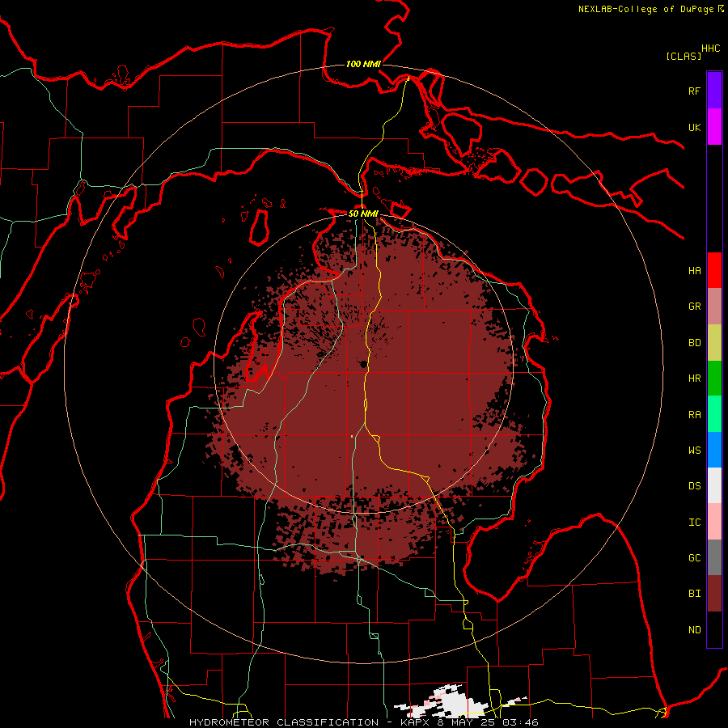Click the 'BD' legend label

point(695,343)
